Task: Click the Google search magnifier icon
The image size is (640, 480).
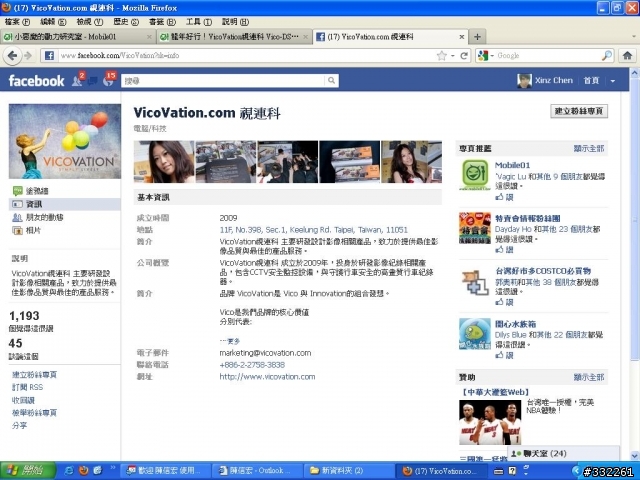Action: point(607,56)
